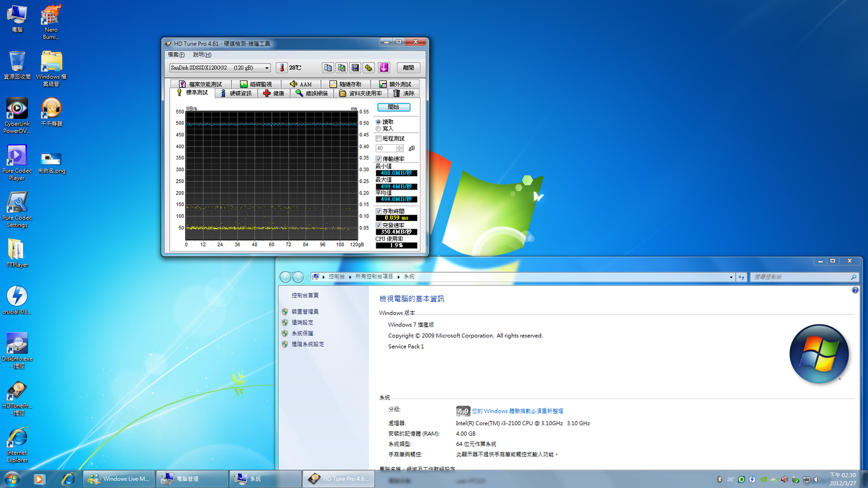Switch to 清除 erase tab
This screenshot has height=488, width=868.
[x=404, y=93]
